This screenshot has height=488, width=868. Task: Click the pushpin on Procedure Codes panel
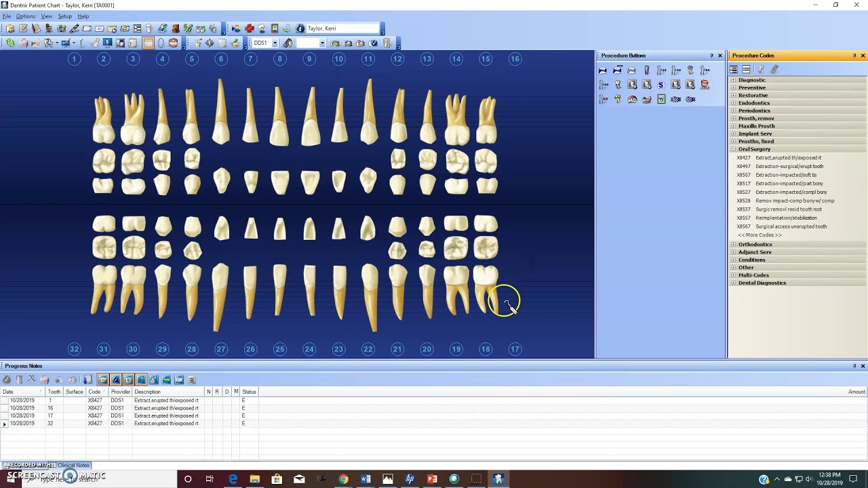tap(854, 56)
